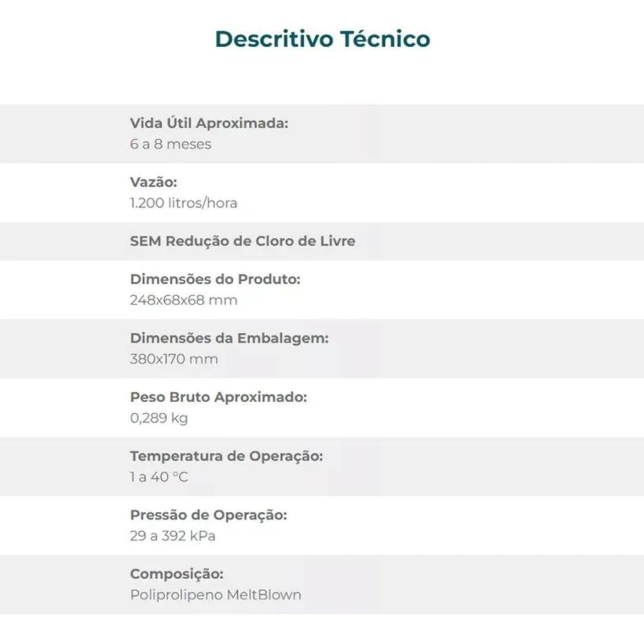644x644 pixels.
Task: Click the 29 a 392 kPa value
Action: 172,536
